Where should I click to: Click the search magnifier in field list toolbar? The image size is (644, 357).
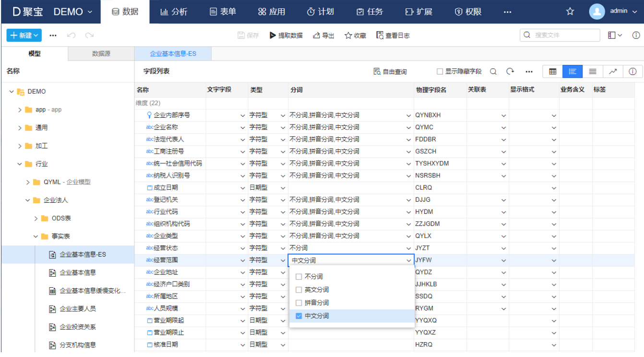pyautogui.click(x=493, y=71)
